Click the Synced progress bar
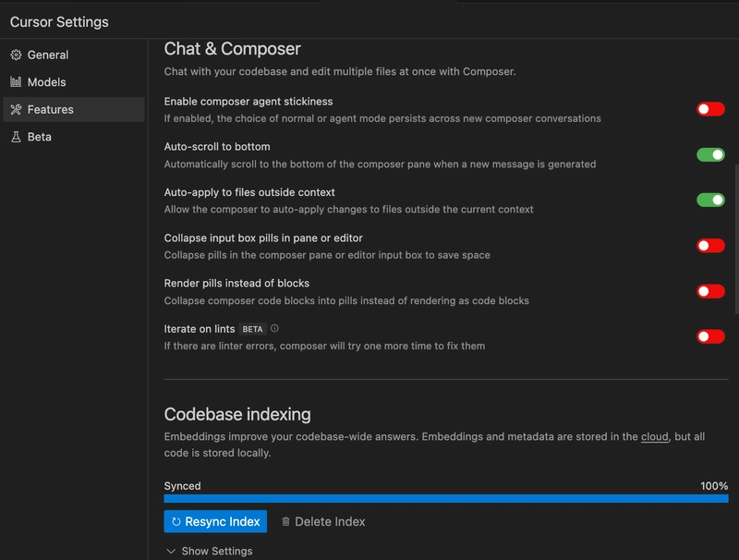This screenshot has width=739, height=560. point(446,498)
